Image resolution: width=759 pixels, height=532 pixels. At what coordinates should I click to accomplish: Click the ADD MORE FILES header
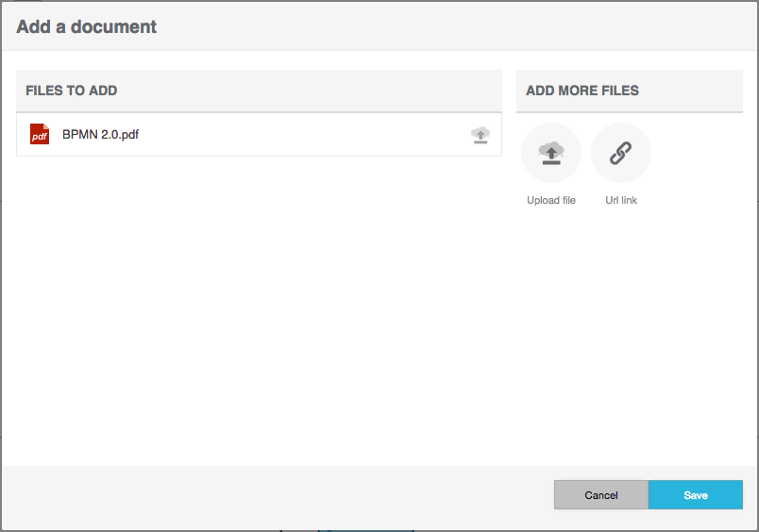coord(582,91)
